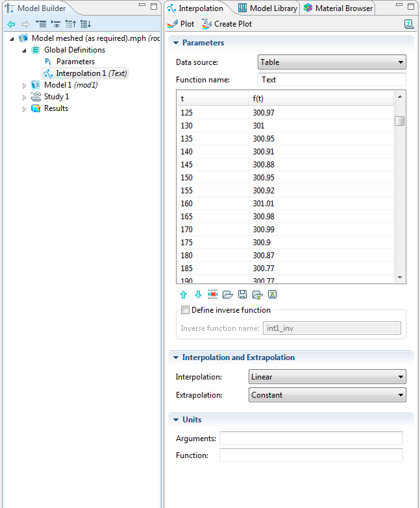Enable Define inverse function checkbox
420x508 pixels.
186,310
